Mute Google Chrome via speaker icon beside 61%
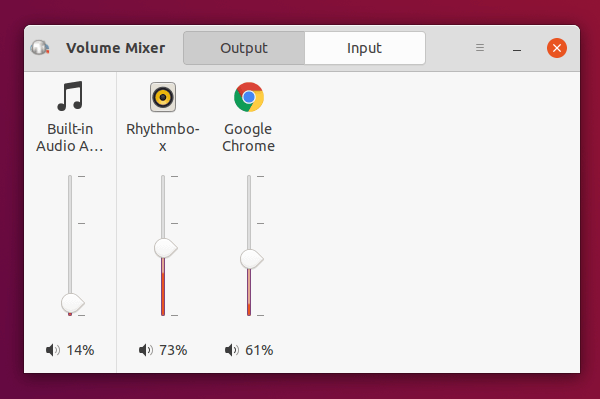Viewport: 600px width, 399px height. (232, 350)
